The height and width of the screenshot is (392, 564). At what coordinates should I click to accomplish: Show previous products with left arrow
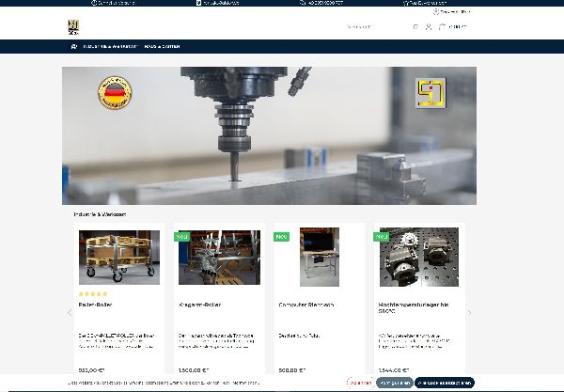[x=69, y=313]
